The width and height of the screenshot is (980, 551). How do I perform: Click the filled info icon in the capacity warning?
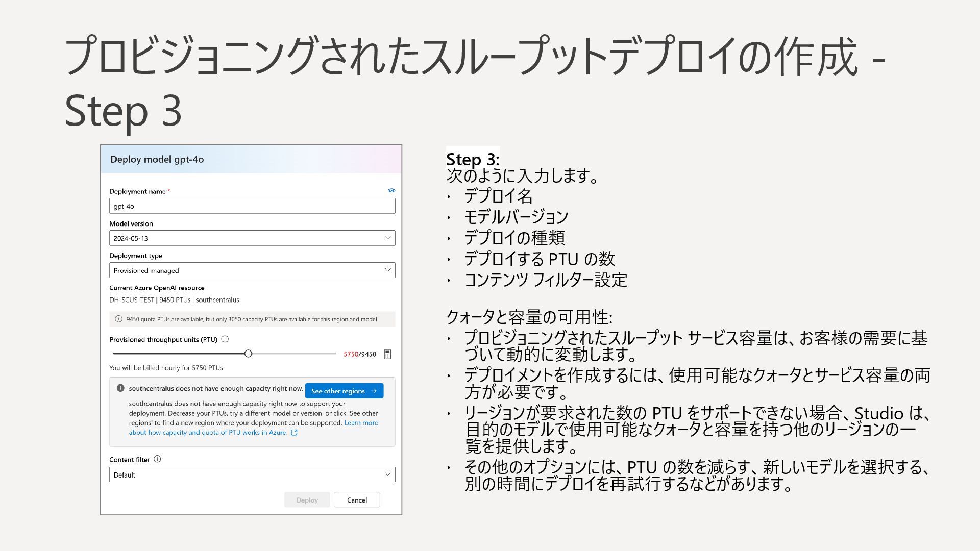[120, 388]
